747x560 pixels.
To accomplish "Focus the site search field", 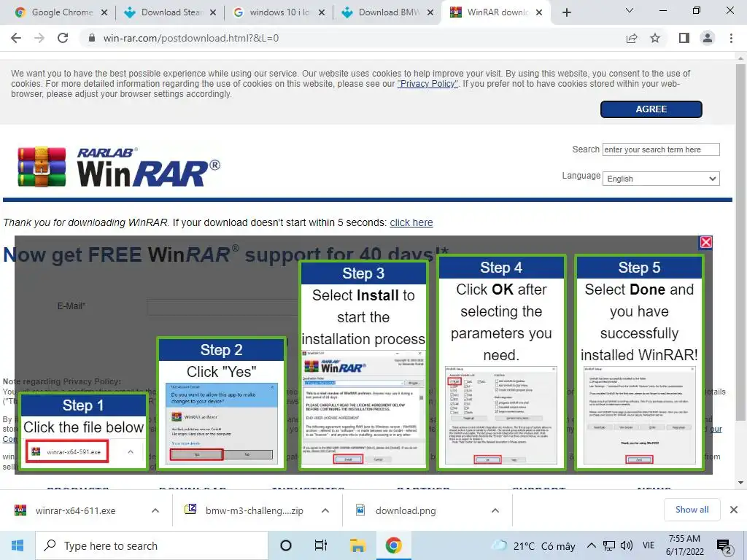I will (x=661, y=149).
